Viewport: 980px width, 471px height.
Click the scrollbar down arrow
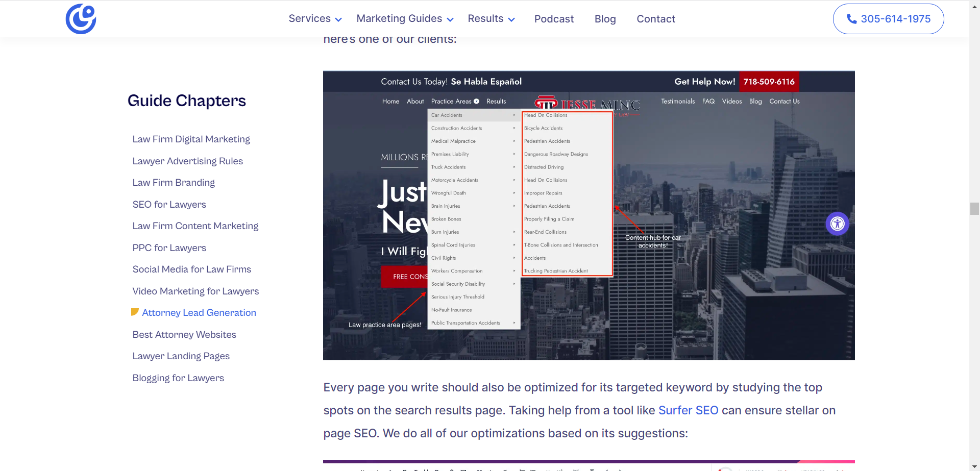click(974, 466)
